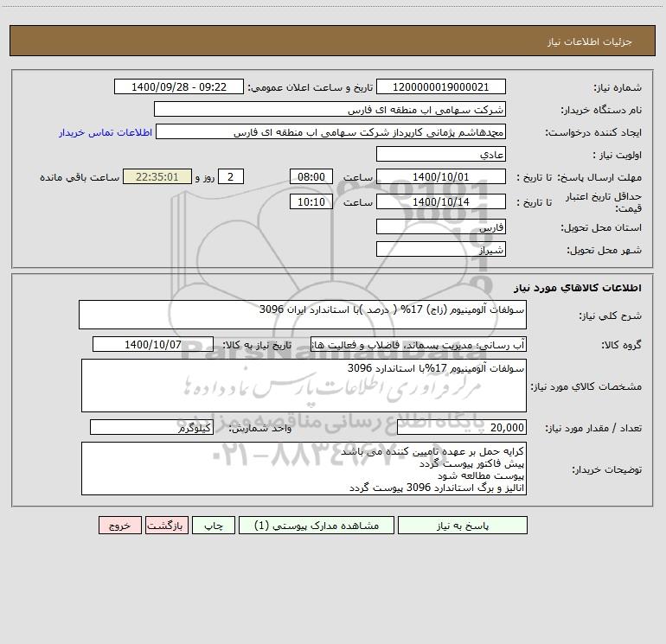The image size is (666, 644).
Task: Click the خروج exit button
Action: [119, 525]
